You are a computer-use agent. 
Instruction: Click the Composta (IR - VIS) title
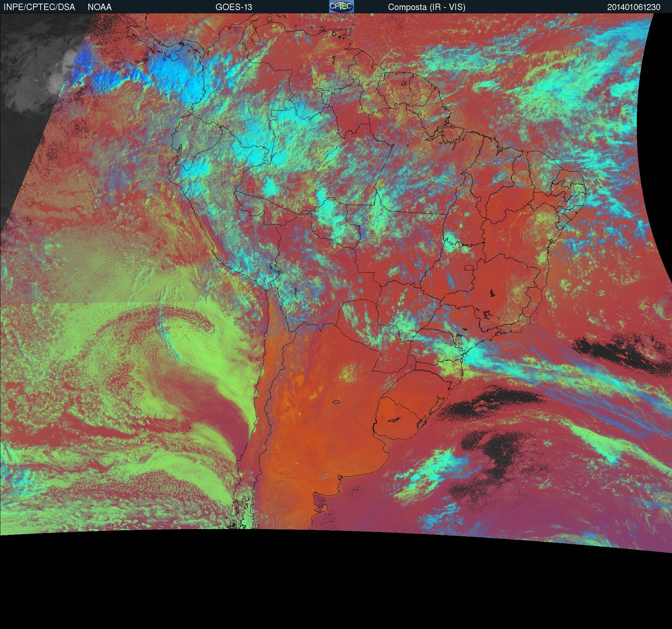pos(427,7)
